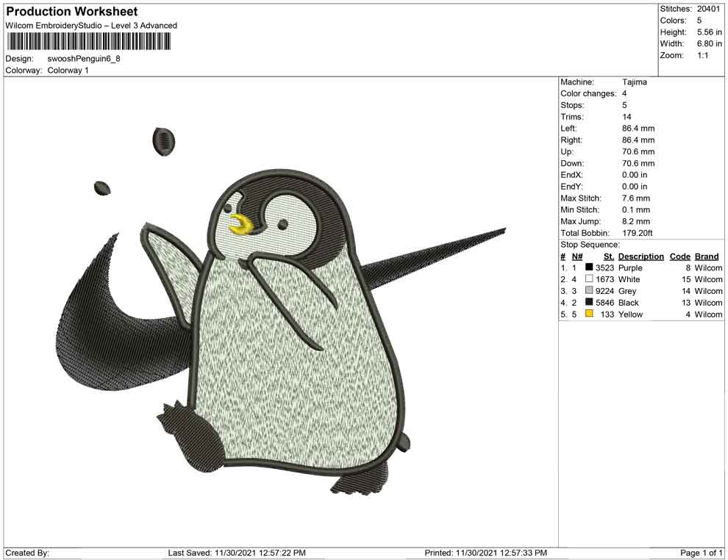
Task: Click thread number '133' in Yellow row
Action: tap(607, 314)
